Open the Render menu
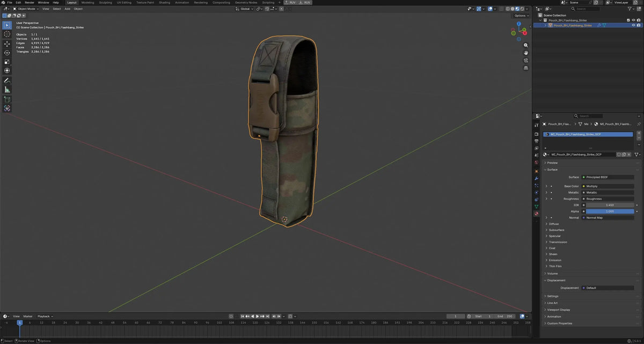 coord(30,2)
